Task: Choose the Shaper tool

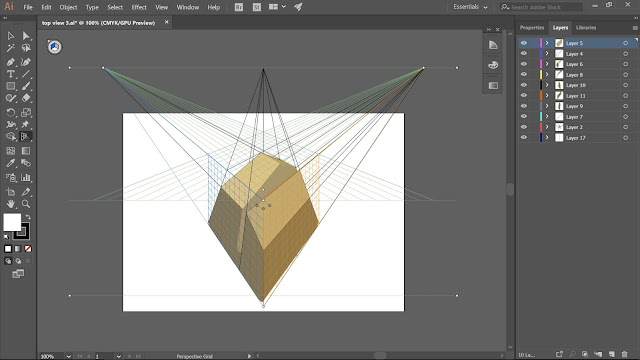Action: click(11, 98)
